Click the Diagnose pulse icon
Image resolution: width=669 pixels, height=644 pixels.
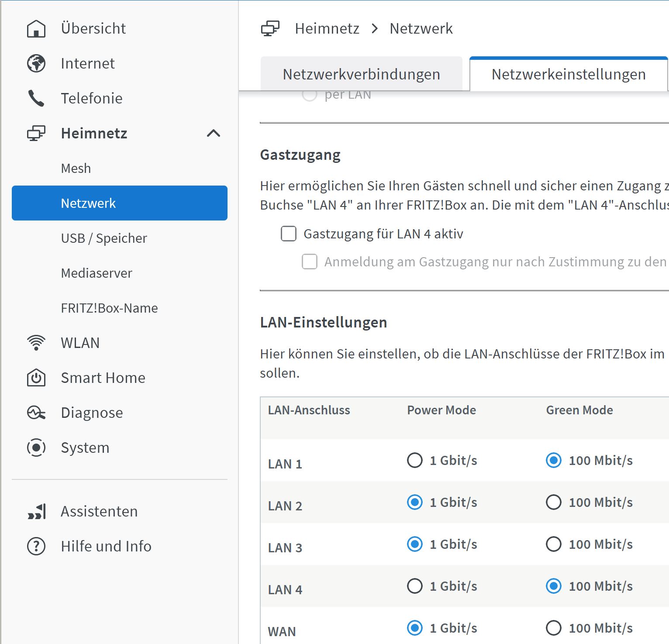tap(36, 413)
